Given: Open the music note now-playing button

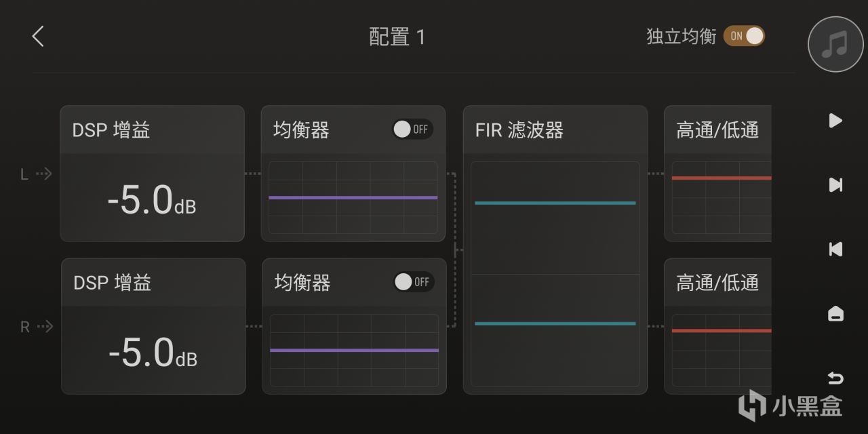Looking at the screenshot, I should click(x=835, y=45).
